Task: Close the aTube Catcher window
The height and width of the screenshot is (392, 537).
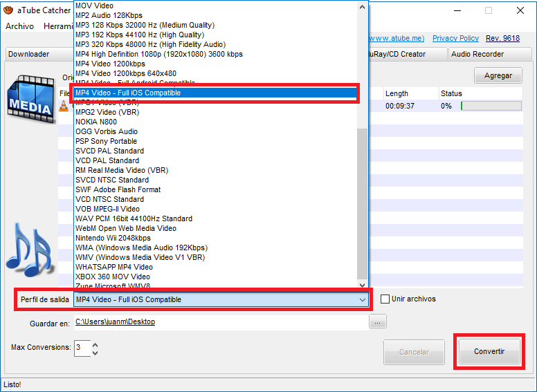Action: tap(520, 10)
